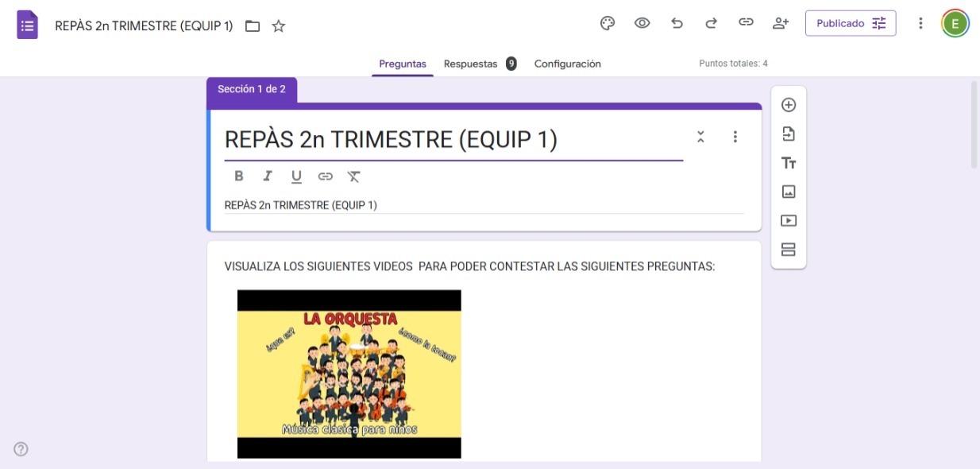Copy the form link with the link icon
Image resolution: width=980 pixels, height=469 pixels.
tap(746, 22)
